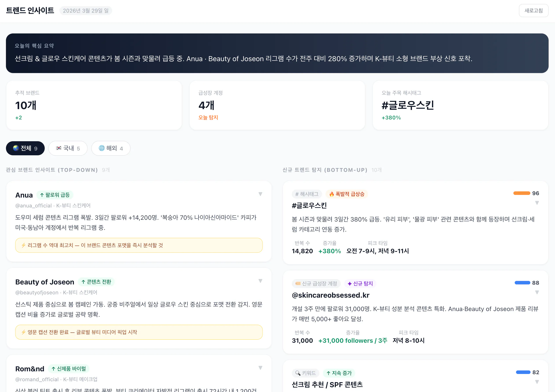
Task: Click the 트렌드 인사이트 page title
Action: click(x=30, y=10)
